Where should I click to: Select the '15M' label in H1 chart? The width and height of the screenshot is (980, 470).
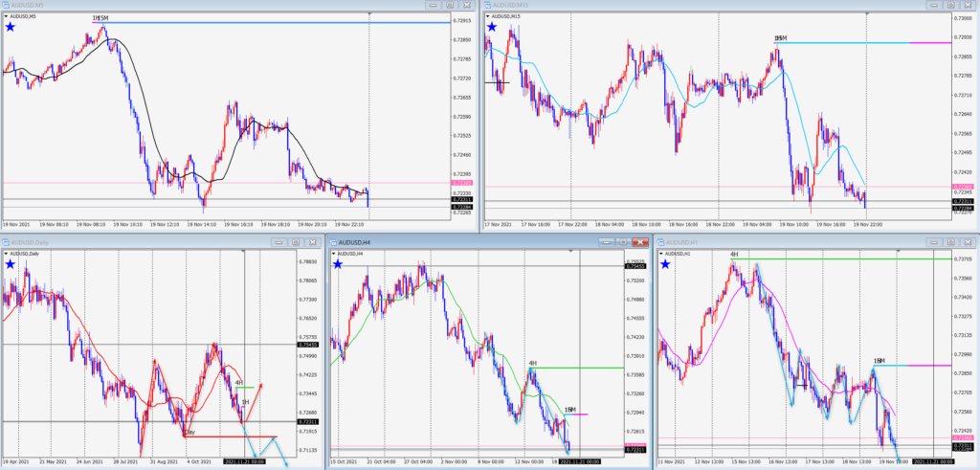879,361
